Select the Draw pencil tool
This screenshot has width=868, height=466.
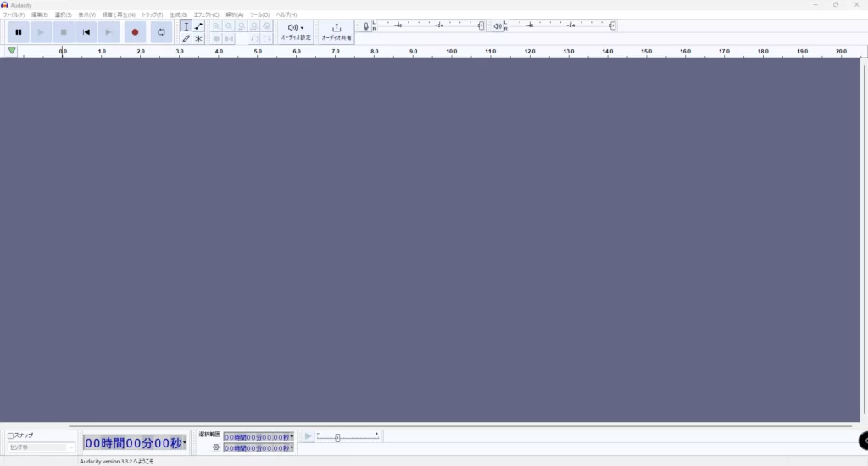coord(186,39)
